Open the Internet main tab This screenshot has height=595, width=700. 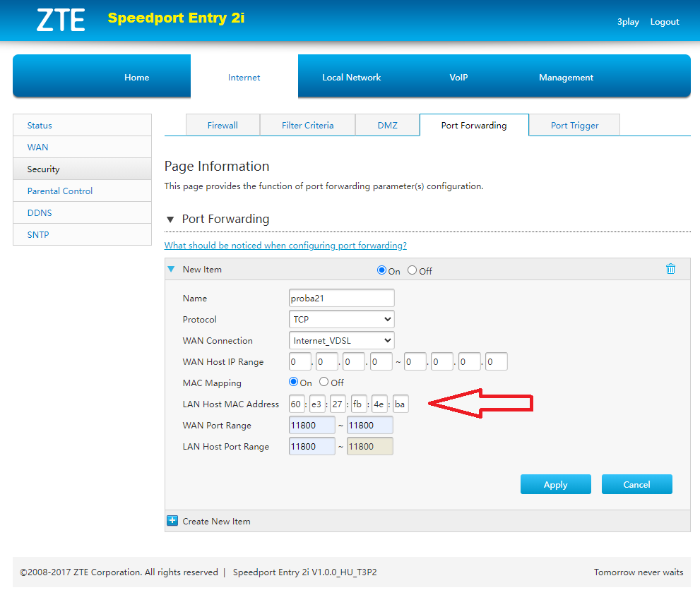tap(244, 77)
